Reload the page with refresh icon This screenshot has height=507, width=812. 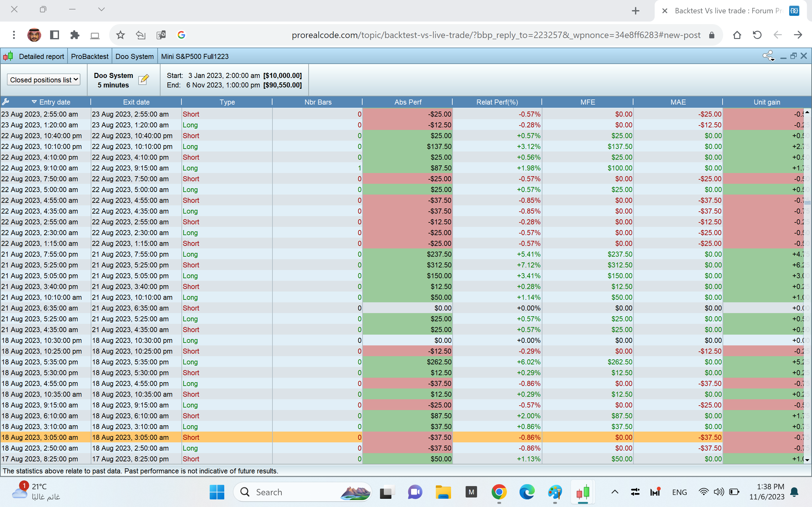[x=757, y=35]
